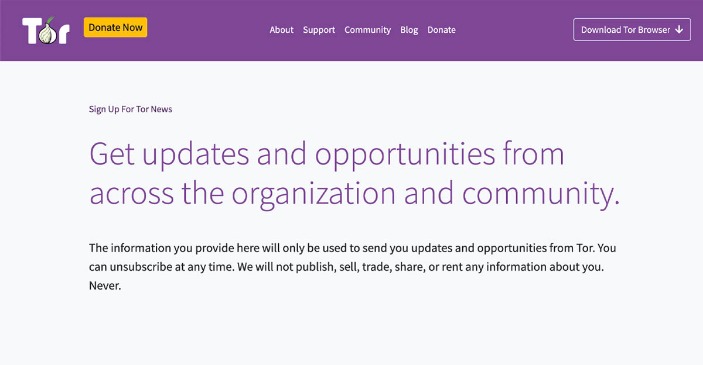Screen dimensions: 703x365
Task: Click the letter T in the Tor logo
Action: click(31, 31)
